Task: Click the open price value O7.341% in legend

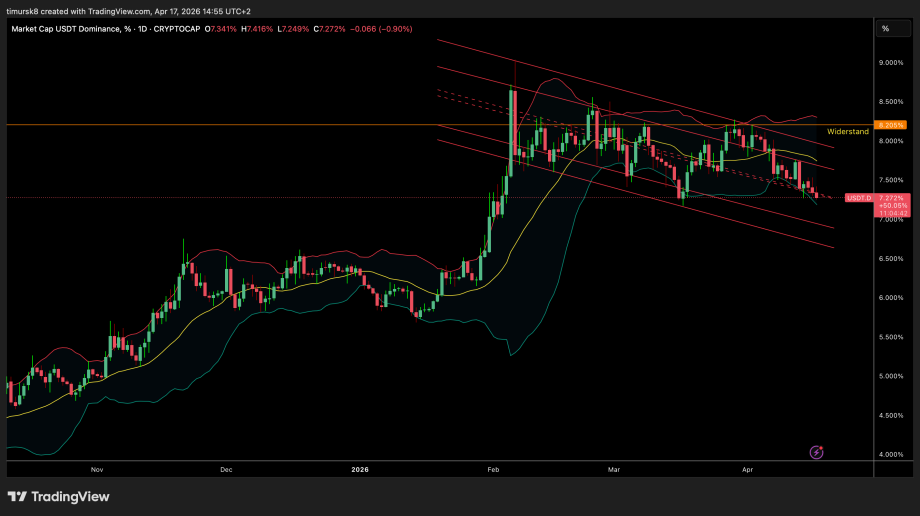Action: point(223,29)
